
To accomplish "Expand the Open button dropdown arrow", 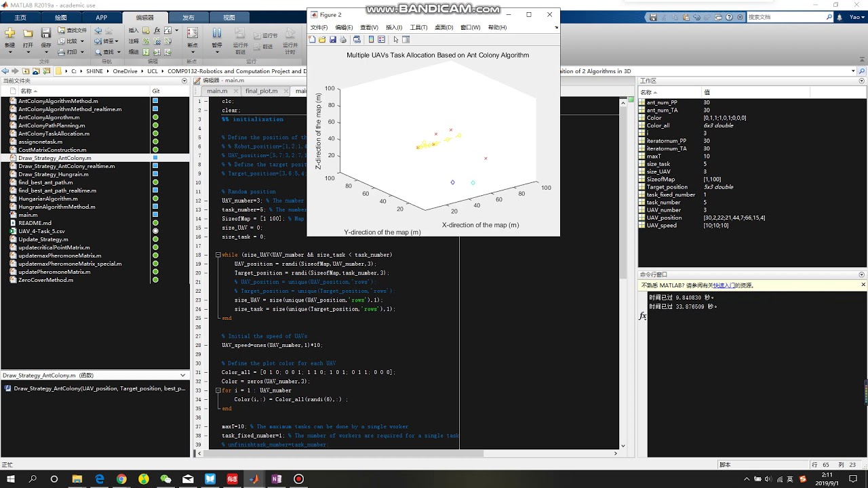I will point(28,52).
